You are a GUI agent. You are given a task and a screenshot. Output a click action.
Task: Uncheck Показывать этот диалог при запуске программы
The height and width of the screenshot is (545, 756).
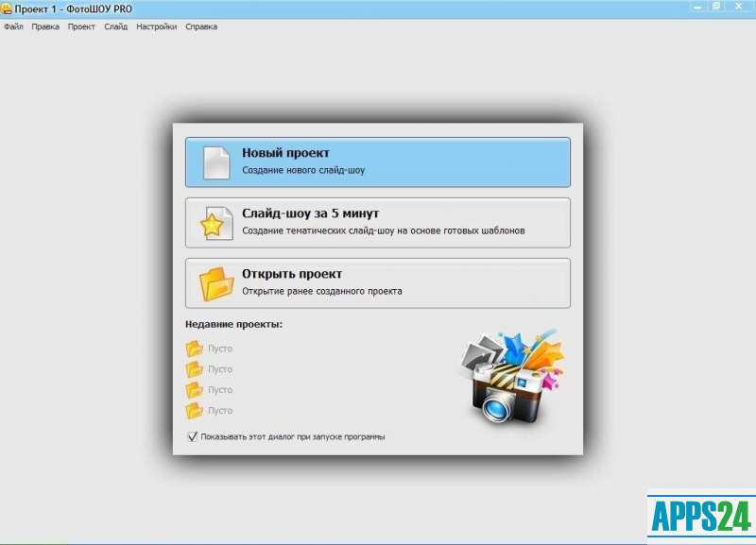click(x=193, y=436)
